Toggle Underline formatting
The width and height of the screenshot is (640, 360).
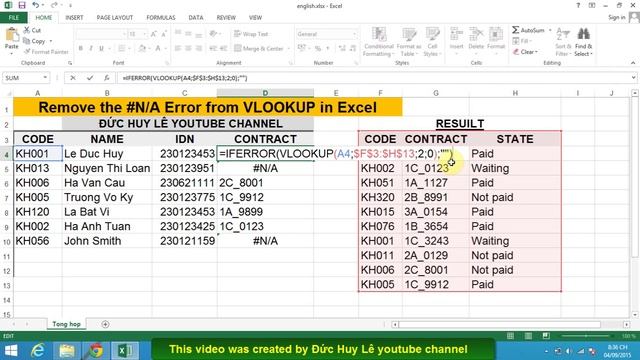pos(101,49)
